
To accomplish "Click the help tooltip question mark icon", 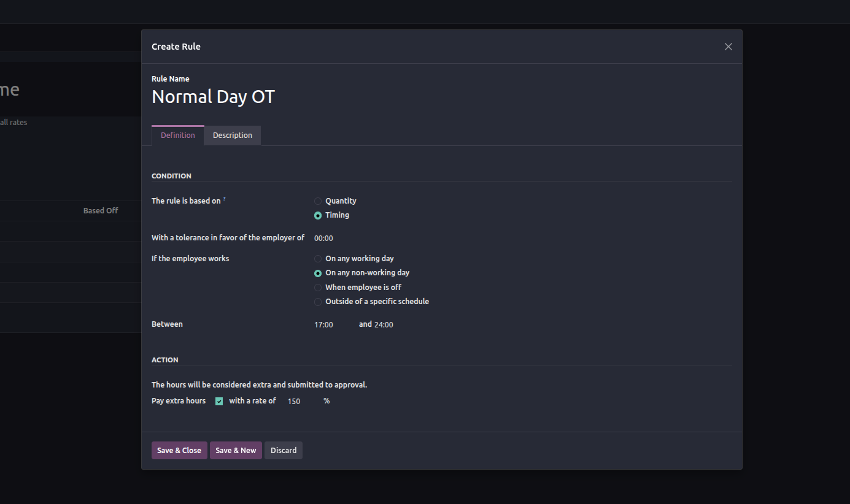I will [x=225, y=199].
